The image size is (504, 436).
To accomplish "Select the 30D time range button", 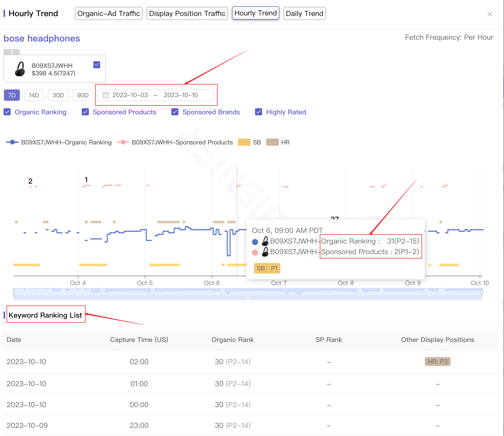I will [x=58, y=95].
